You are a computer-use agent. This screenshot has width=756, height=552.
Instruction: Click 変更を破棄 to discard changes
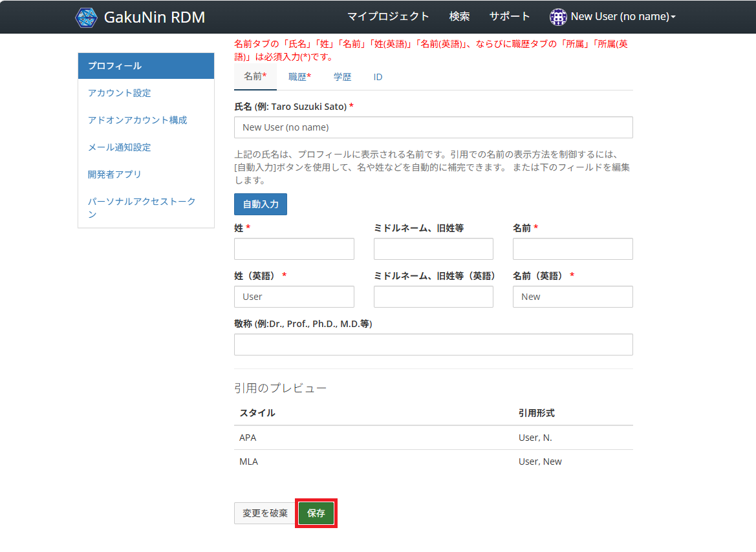[x=265, y=513]
